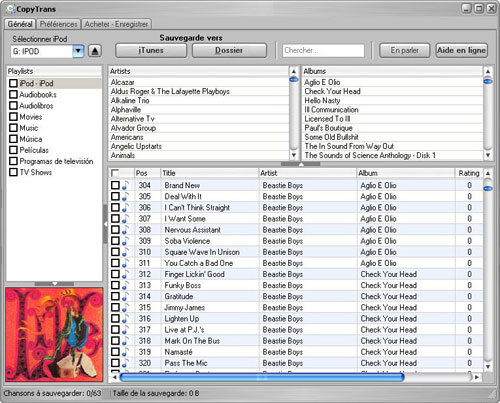Click music note icon for Brand New
The image size is (500, 403).
(x=125, y=185)
